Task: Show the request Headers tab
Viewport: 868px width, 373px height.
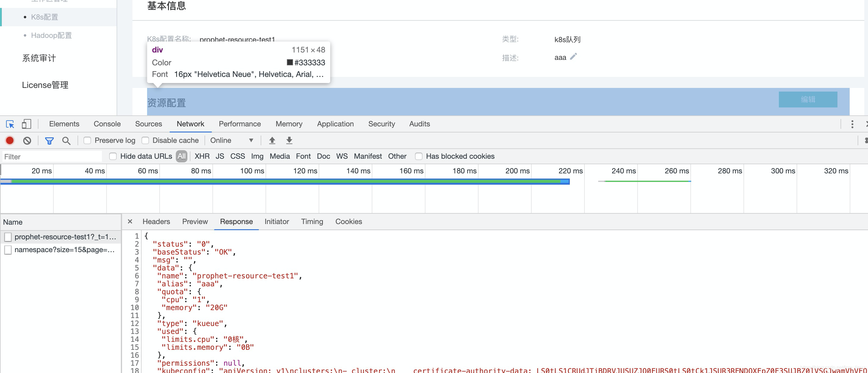Action: tap(156, 221)
